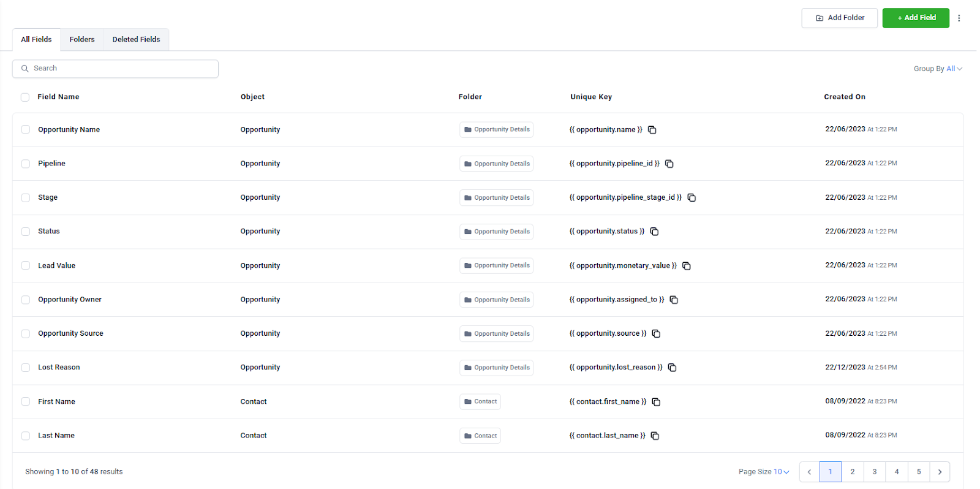
Task: Switch to the All Fields tab
Action: click(37, 39)
